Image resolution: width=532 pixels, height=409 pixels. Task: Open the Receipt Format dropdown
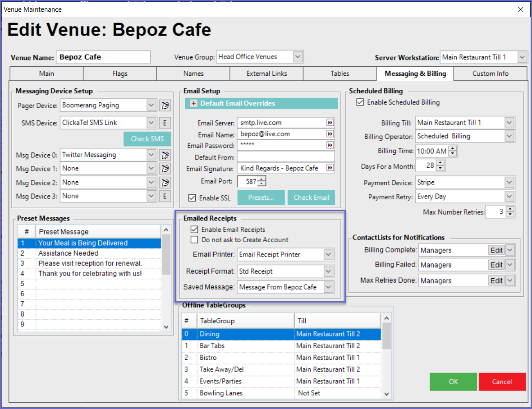pos(328,271)
